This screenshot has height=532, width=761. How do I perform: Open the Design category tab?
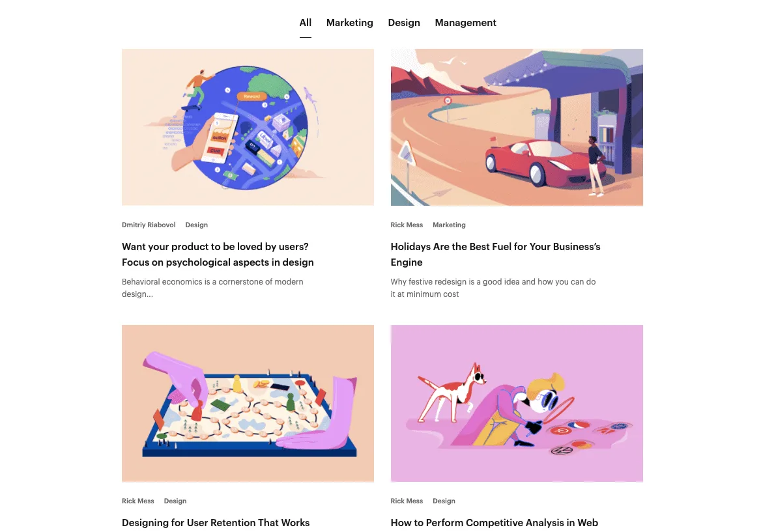tap(404, 23)
